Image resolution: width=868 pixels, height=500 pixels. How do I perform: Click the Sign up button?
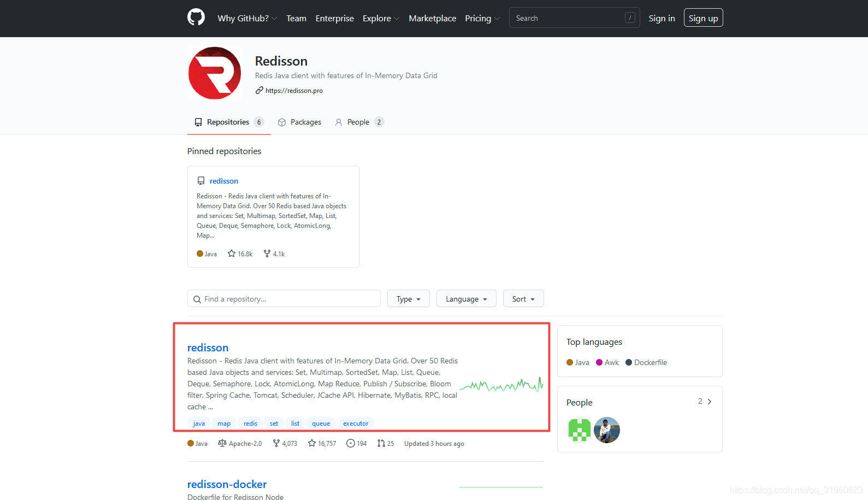tap(704, 18)
